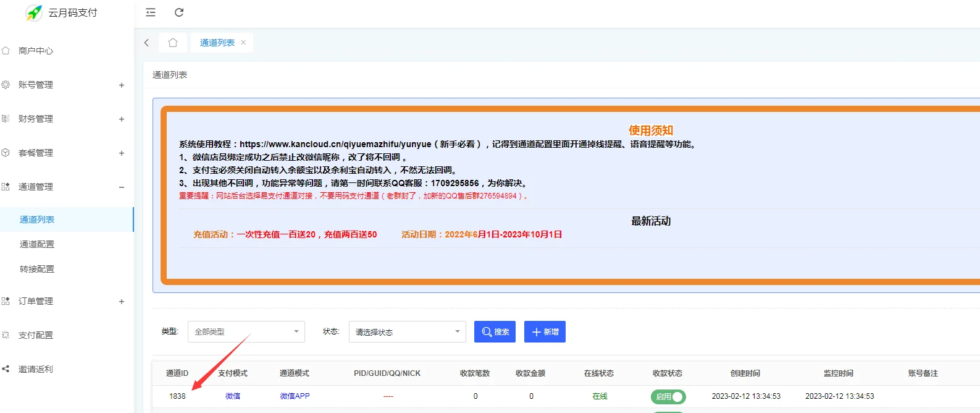Click the 账号备注 column header

click(923, 373)
